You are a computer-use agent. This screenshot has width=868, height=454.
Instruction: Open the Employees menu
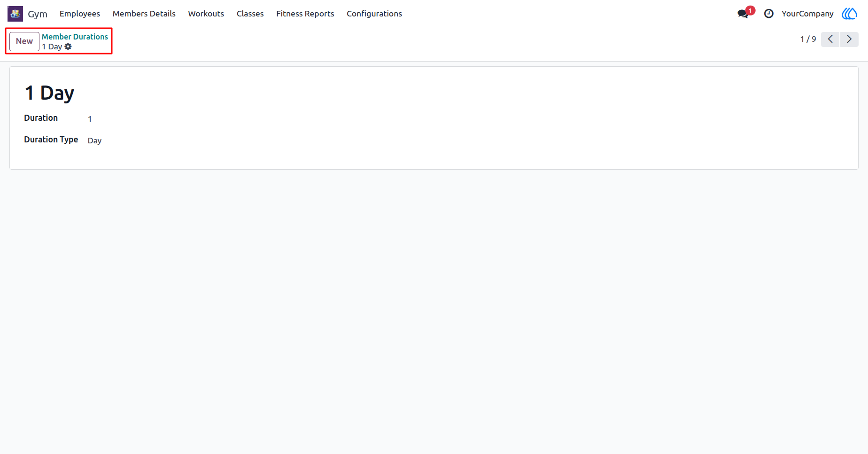[x=80, y=14]
